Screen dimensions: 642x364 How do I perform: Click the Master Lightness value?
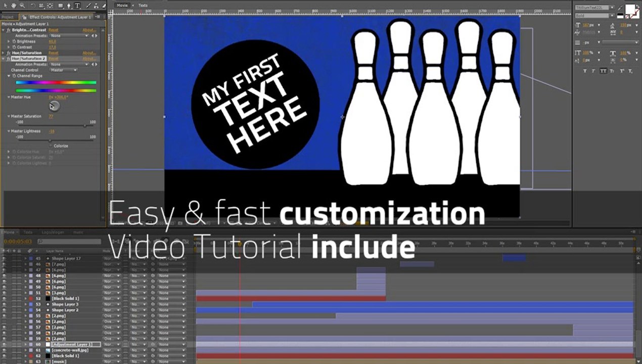(52, 131)
